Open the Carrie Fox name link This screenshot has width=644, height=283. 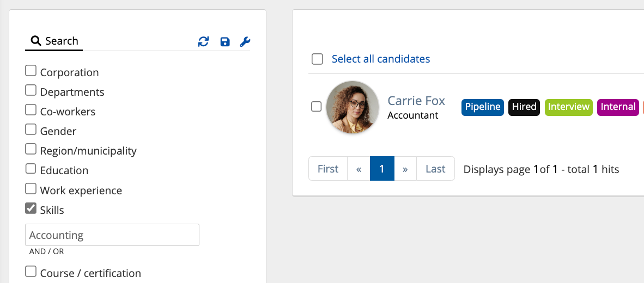coord(416,101)
